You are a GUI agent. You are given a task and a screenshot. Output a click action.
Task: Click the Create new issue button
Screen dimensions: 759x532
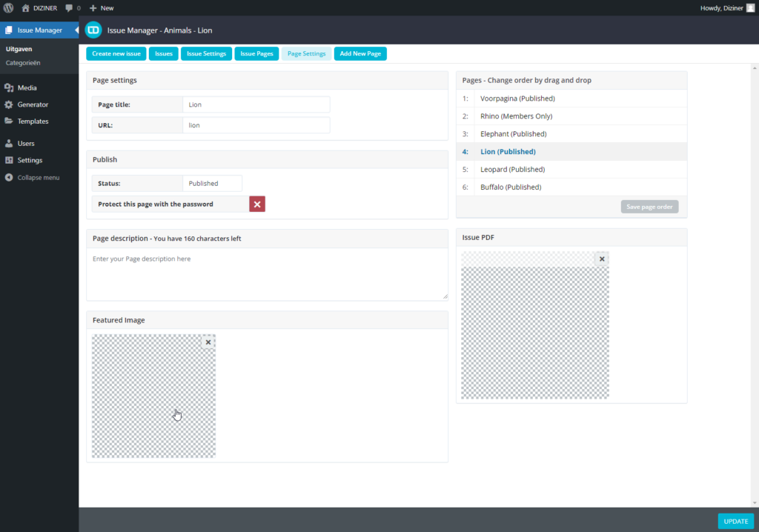click(x=116, y=54)
